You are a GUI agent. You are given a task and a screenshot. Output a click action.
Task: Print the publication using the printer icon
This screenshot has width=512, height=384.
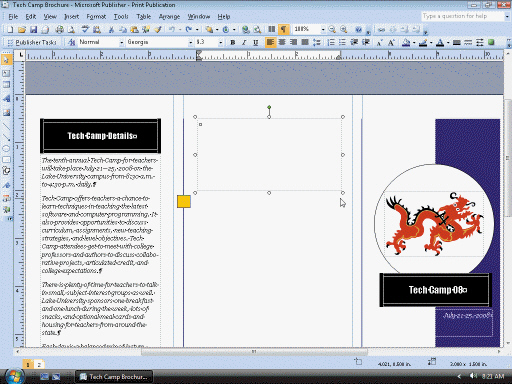point(59,30)
